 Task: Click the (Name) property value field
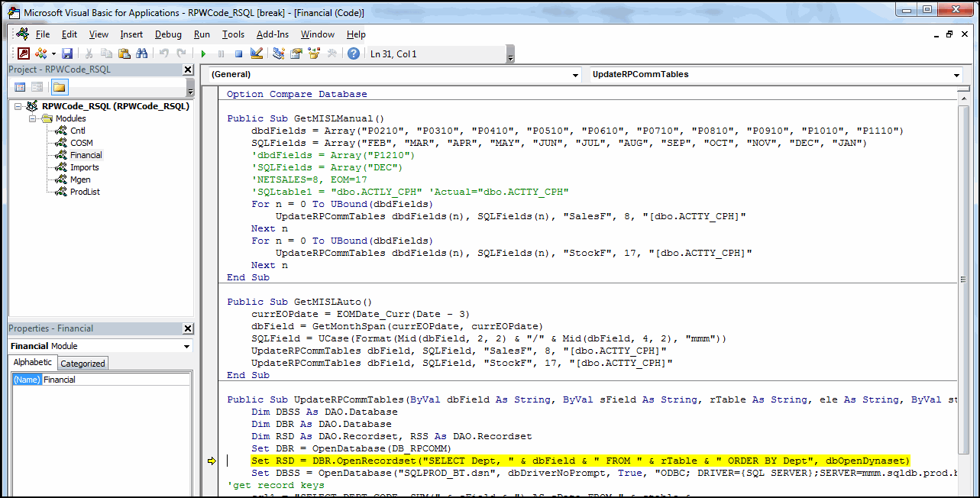[x=116, y=380]
